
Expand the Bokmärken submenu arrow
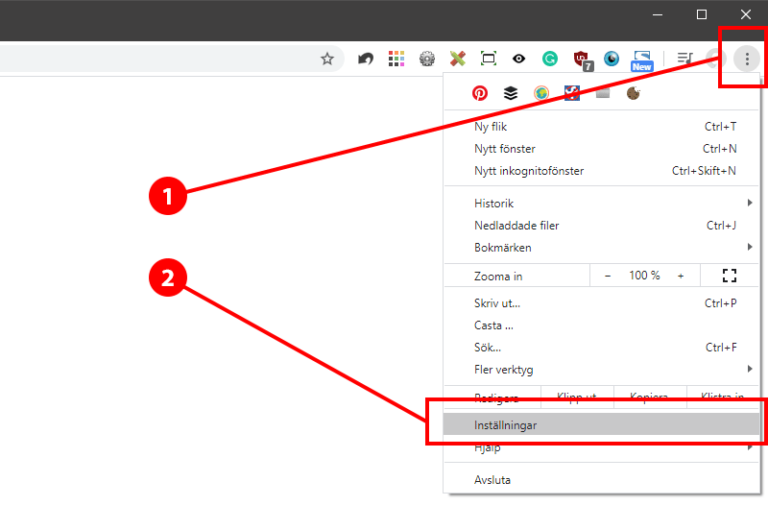click(x=749, y=247)
